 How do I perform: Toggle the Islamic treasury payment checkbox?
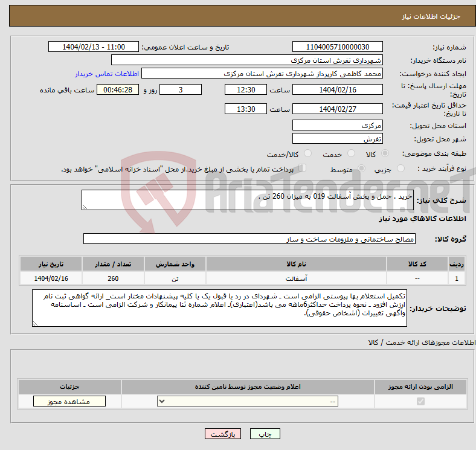(303, 168)
